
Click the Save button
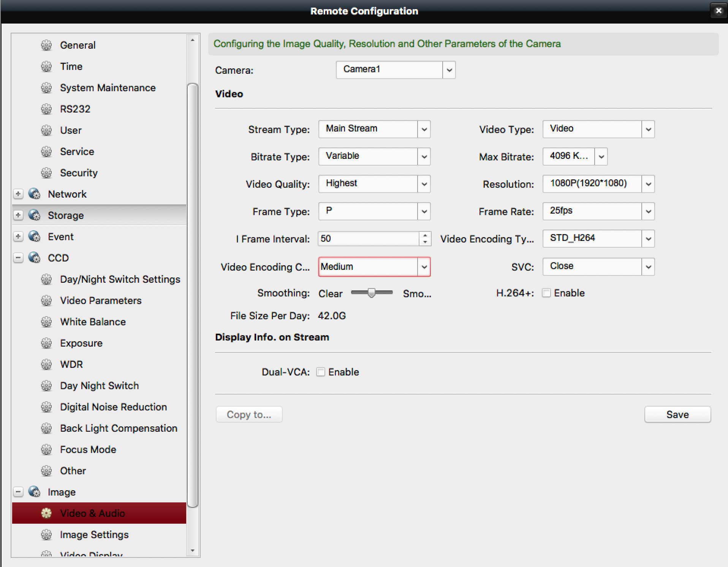tap(677, 414)
